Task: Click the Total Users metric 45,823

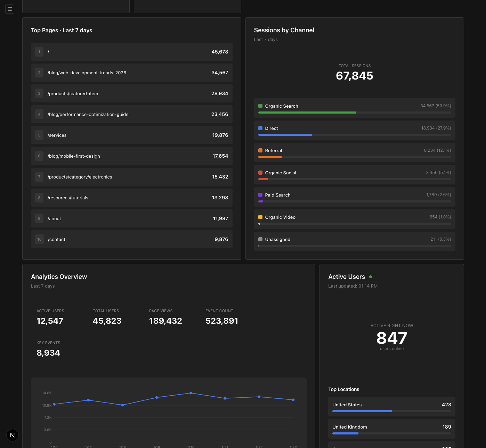Action: click(x=107, y=321)
